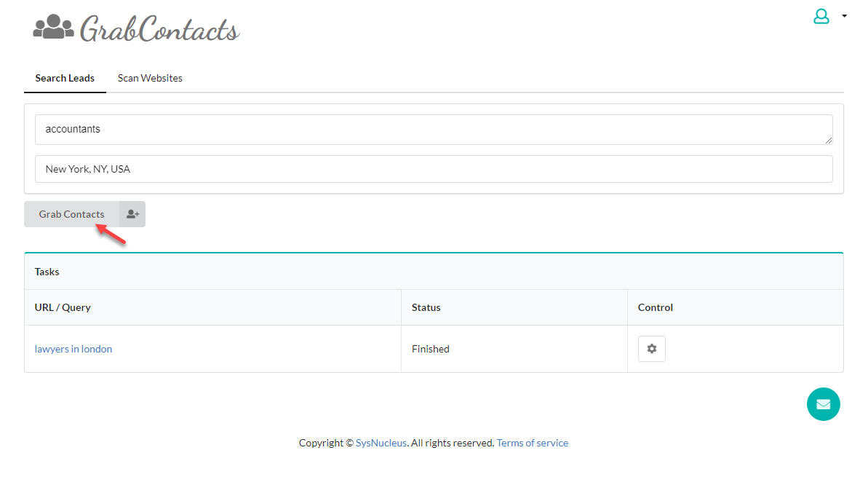
Task: Click the add-person icon beside Grab Contacts
Action: (x=132, y=214)
